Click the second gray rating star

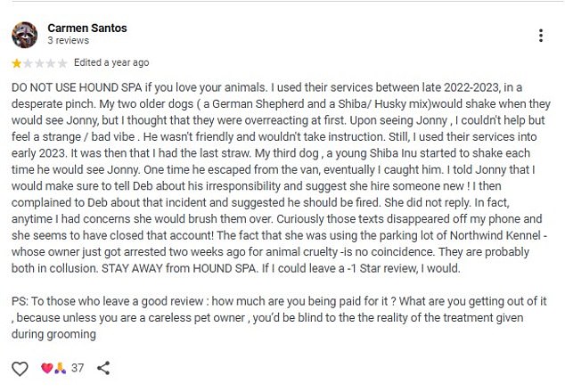point(28,63)
